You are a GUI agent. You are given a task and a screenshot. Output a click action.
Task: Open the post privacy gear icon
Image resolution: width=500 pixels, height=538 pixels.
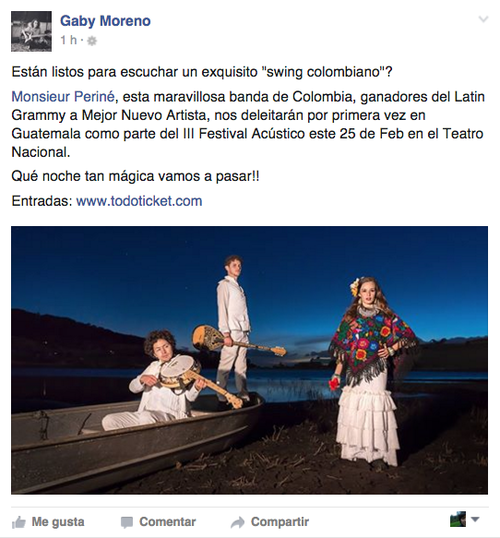coord(92,41)
